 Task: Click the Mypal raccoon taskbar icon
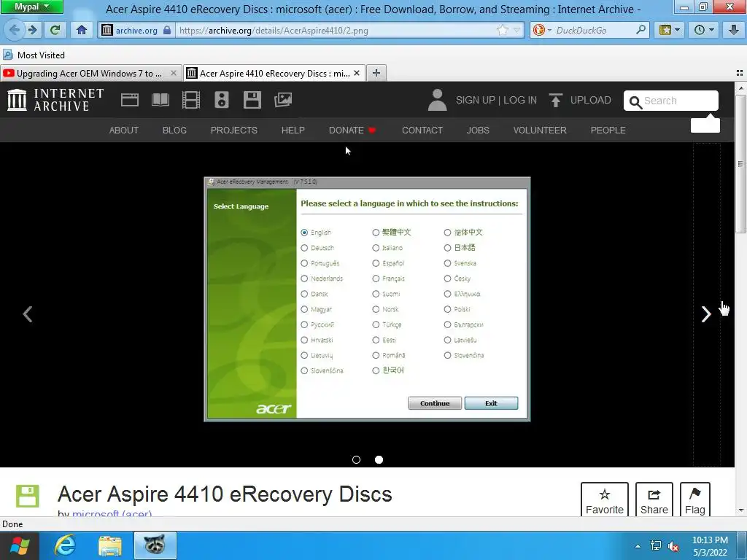click(155, 545)
